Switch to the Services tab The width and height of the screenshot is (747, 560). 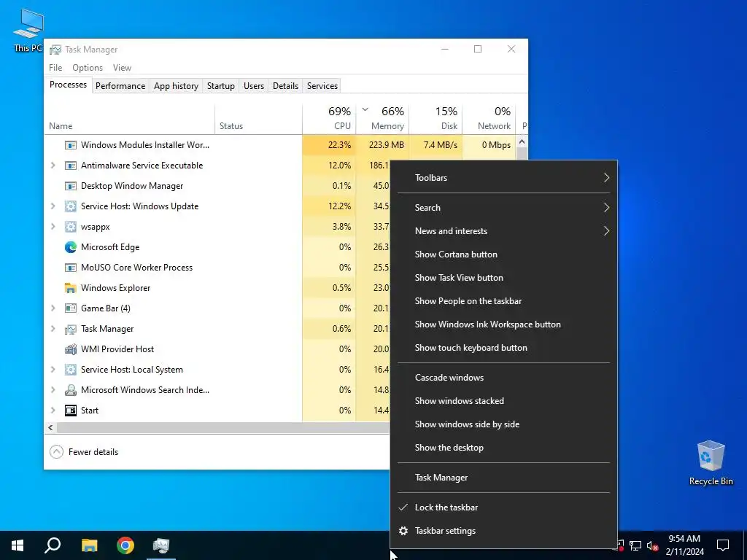point(322,86)
